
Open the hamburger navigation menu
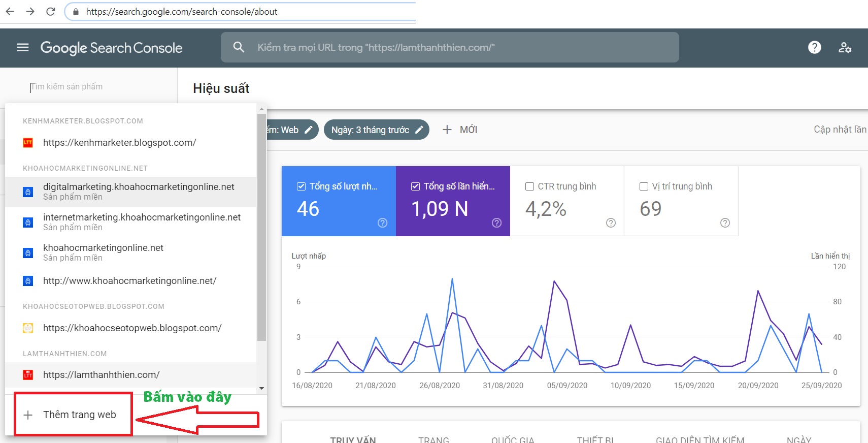coord(23,47)
